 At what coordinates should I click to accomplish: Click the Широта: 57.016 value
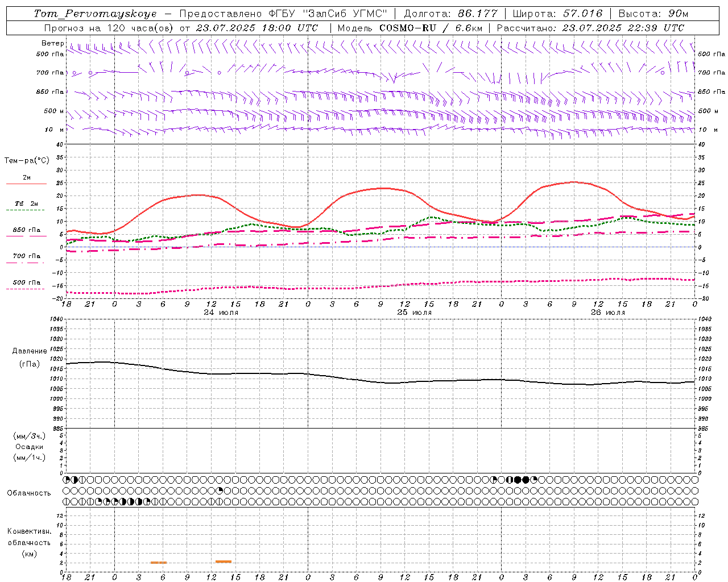(558, 14)
